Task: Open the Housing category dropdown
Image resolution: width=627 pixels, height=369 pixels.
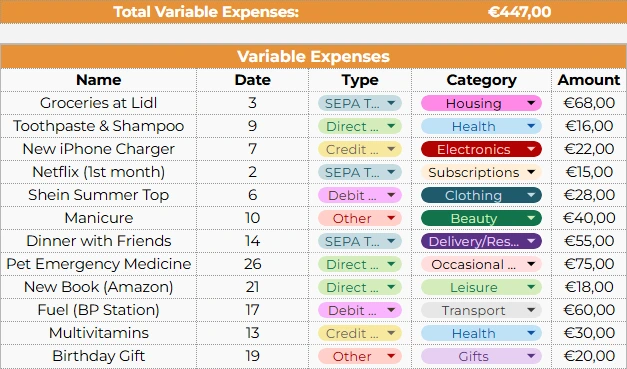Action: [481, 103]
